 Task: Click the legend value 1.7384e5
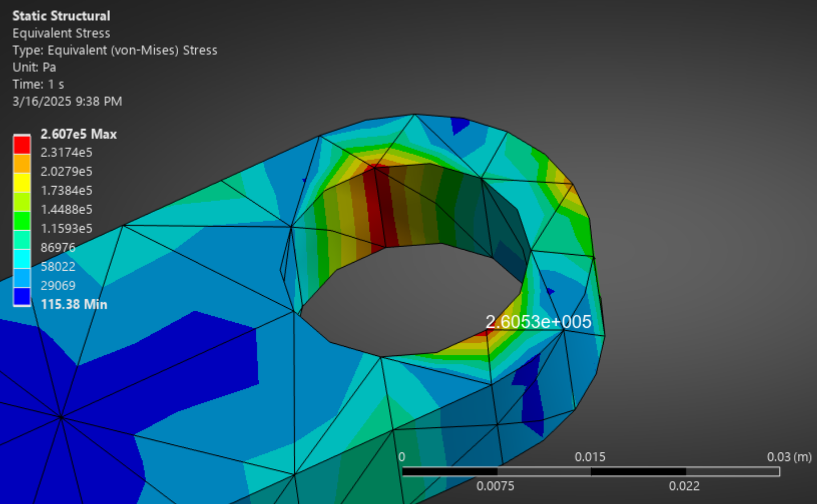tap(66, 191)
